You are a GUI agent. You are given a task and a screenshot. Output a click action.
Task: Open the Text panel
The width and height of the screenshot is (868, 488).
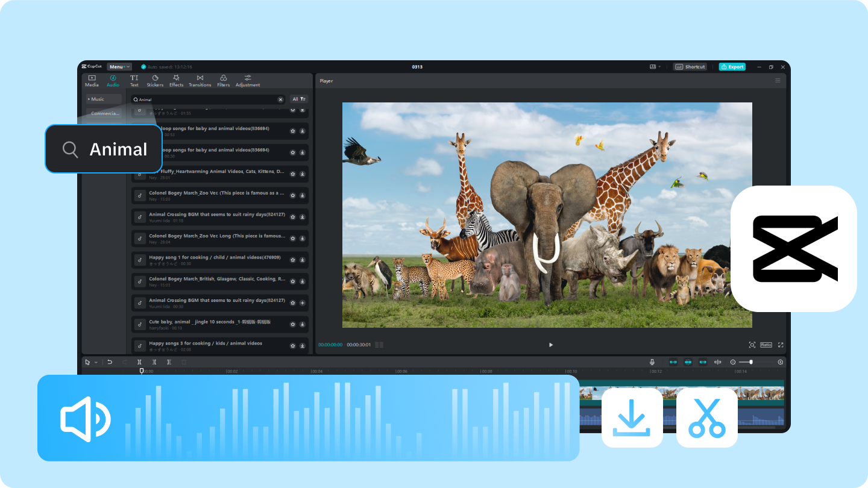[134, 80]
